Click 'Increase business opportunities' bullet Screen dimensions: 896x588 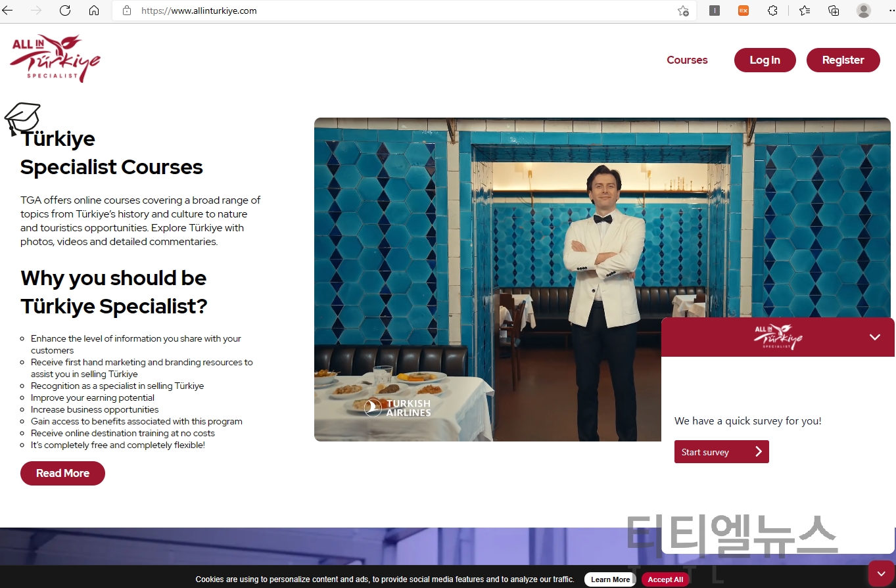(x=95, y=409)
